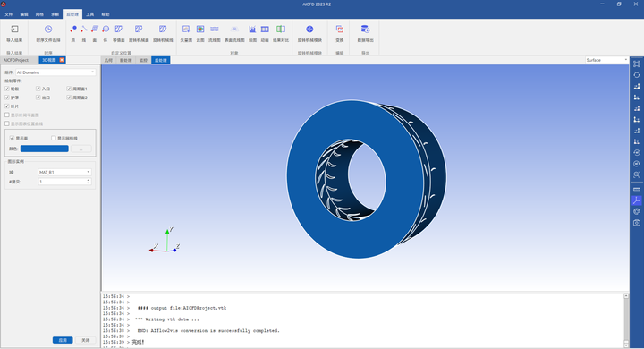Click the 关闭 close button in panel
The image size is (644, 349).
click(86, 340)
